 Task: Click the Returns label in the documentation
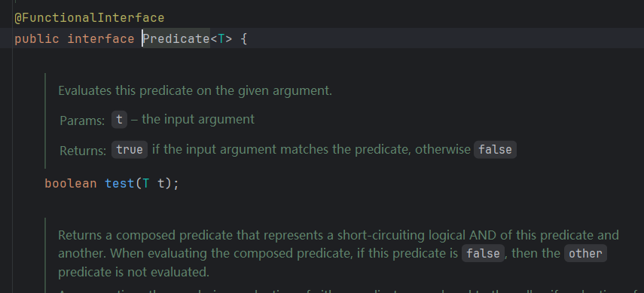(x=84, y=151)
